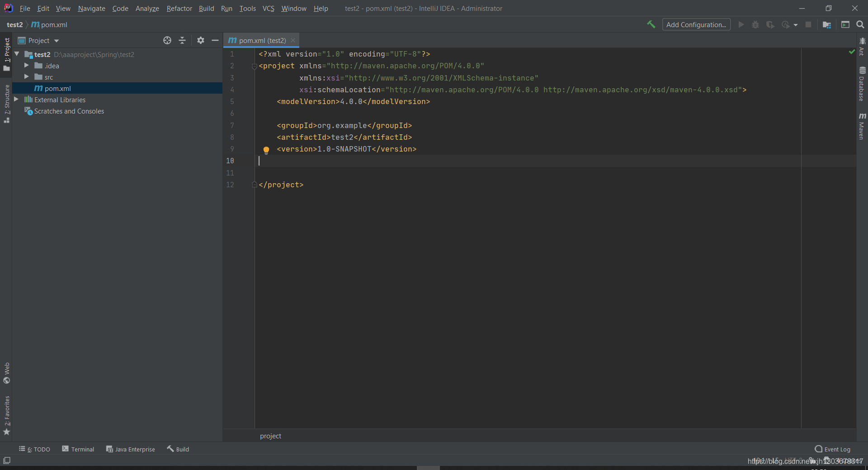The width and height of the screenshot is (868, 470).
Task: Open the Terminal tool window
Action: (x=78, y=449)
